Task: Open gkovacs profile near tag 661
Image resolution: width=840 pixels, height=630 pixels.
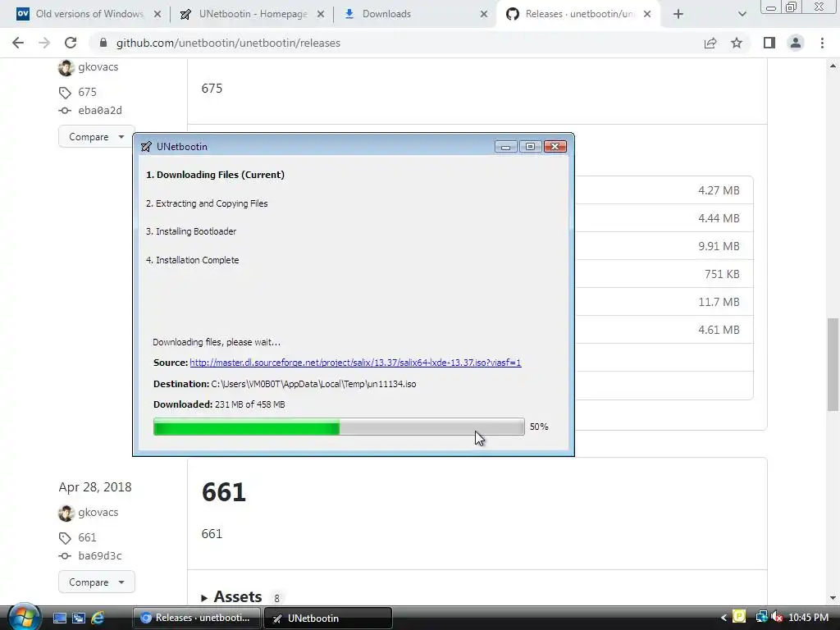Action: coord(98,512)
